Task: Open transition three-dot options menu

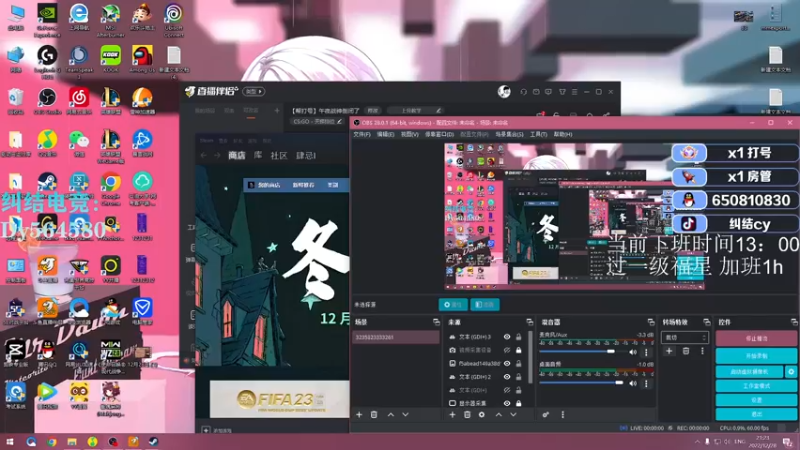Action: coord(702,351)
